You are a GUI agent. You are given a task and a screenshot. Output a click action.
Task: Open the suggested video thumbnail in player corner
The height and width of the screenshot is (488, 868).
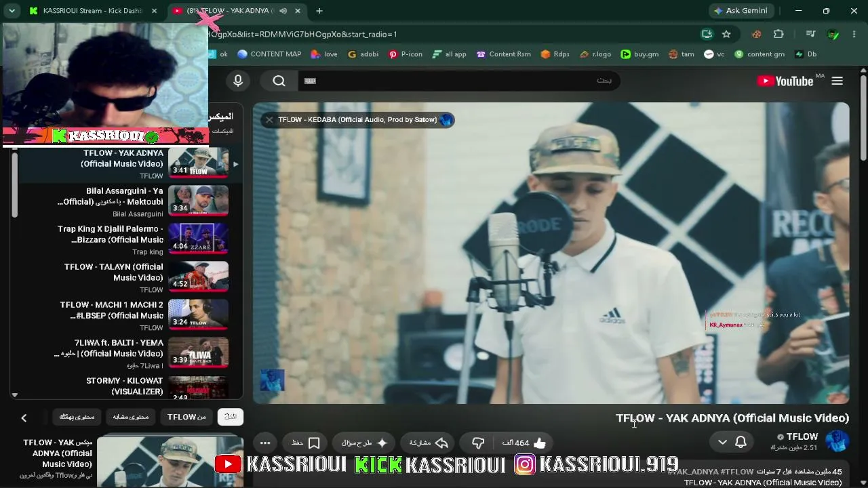click(x=273, y=380)
